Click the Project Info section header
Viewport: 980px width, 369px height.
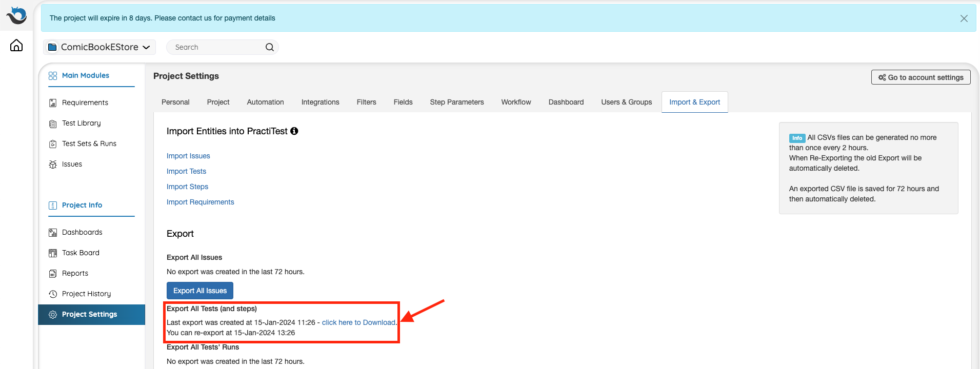click(82, 205)
